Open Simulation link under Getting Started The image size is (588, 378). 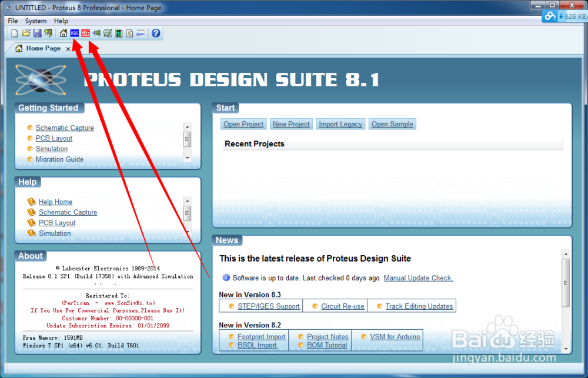[x=51, y=149]
